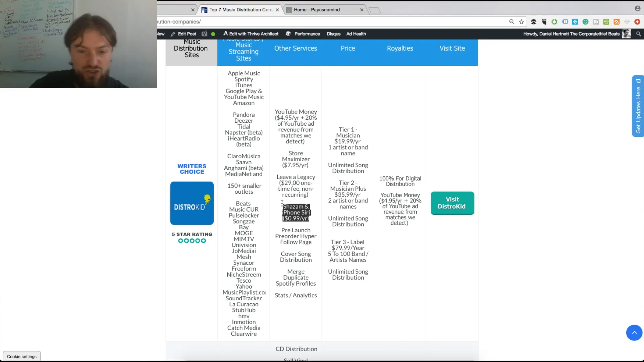
Task: Open the Ad Health menu item
Action: pyautogui.click(x=356, y=34)
